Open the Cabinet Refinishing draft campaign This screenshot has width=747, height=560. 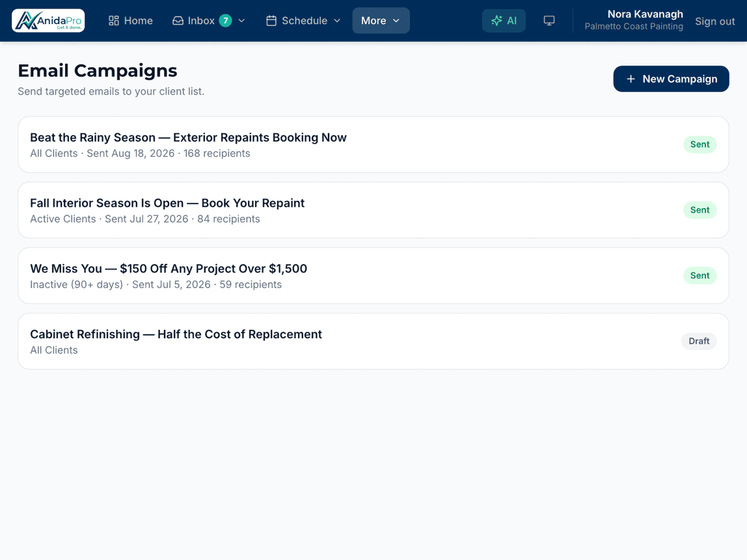[373, 341]
